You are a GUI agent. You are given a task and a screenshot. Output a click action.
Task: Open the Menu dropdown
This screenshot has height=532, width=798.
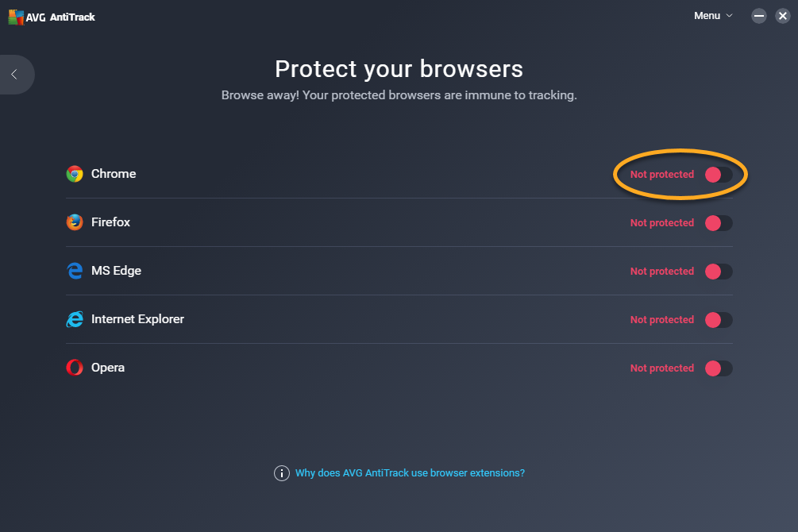coord(714,16)
